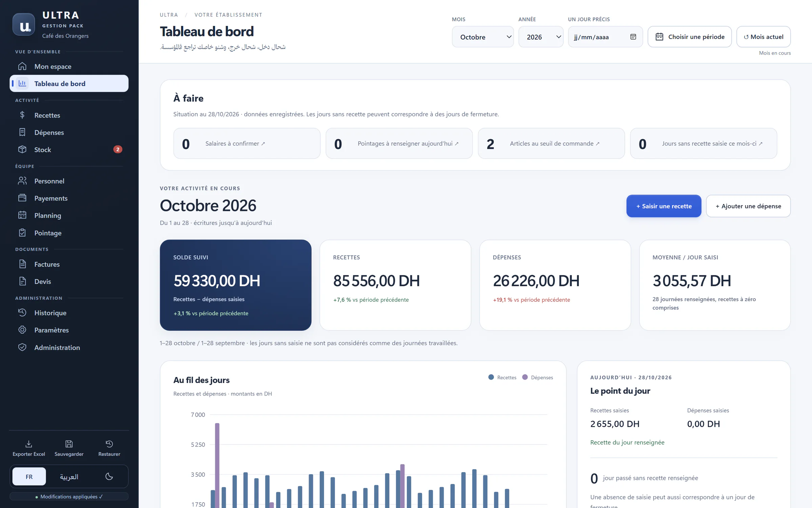
Task: Open Historique clock icon
Action: 22,313
